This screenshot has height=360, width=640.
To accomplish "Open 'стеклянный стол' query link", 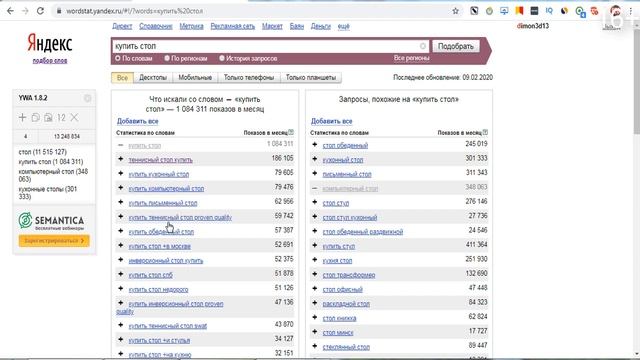I will tap(346, 347).
